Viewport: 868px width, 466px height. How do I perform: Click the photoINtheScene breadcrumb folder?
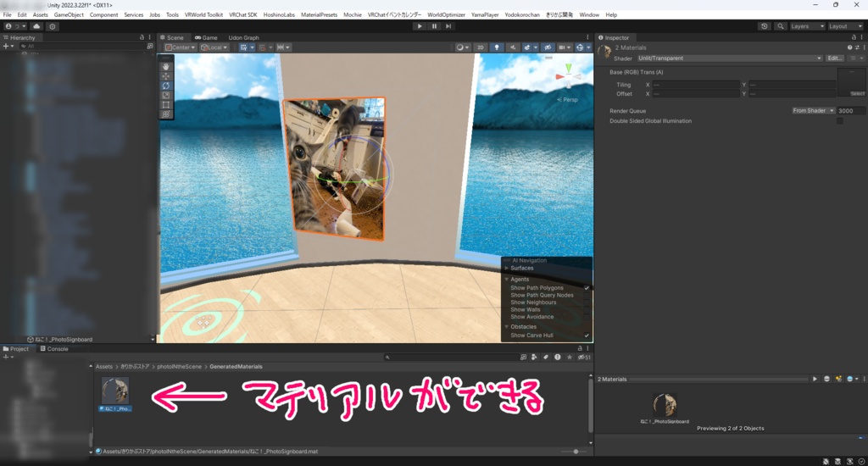(x=181, y=366)
